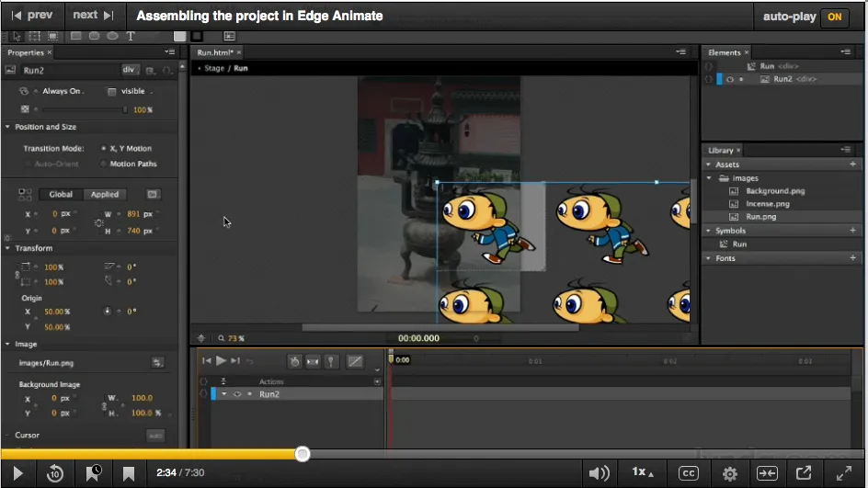The width and height of the screenshot is (868, 488).
Task: Toggle the Global positioning button
Action: click(x=61, y=194)
